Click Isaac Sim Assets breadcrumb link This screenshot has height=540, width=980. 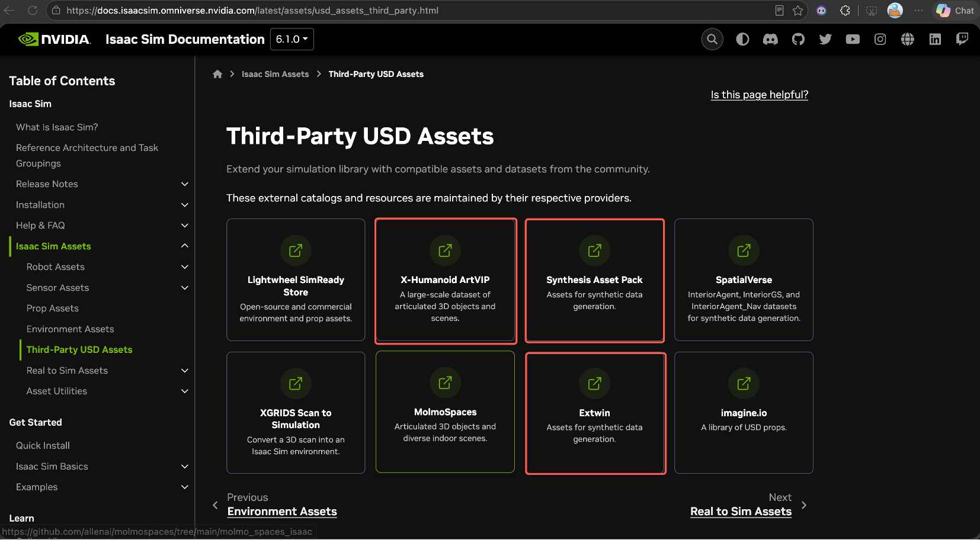(275, 74)
